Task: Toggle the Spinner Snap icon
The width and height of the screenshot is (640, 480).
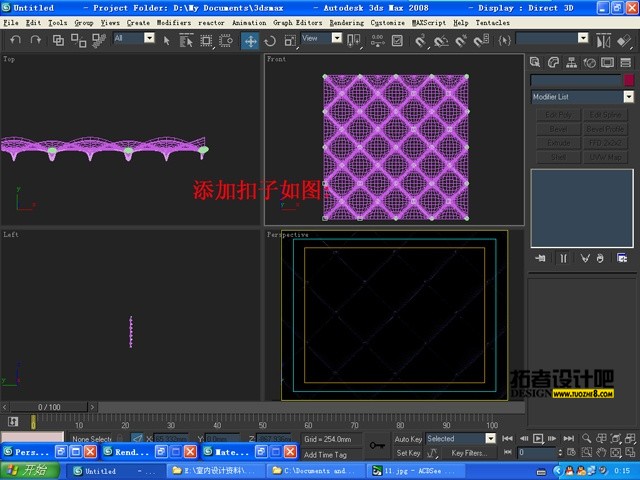Action: click(481, 40)
